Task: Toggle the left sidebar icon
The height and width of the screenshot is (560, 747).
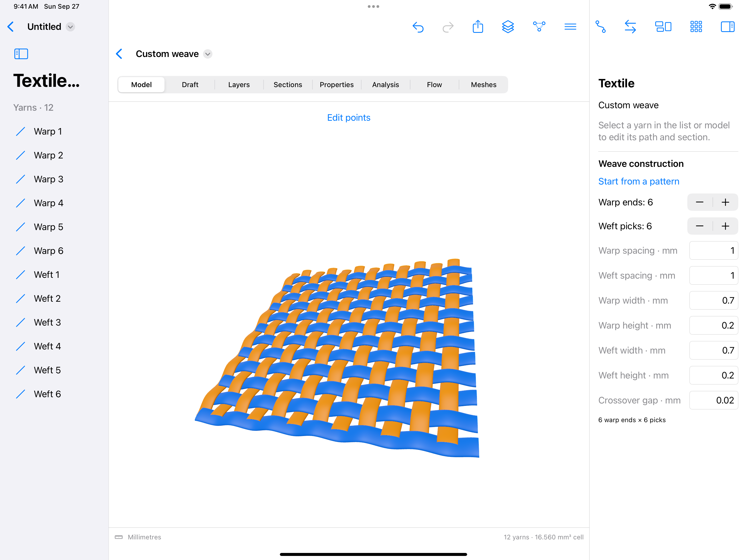Action: pos(21,54)
